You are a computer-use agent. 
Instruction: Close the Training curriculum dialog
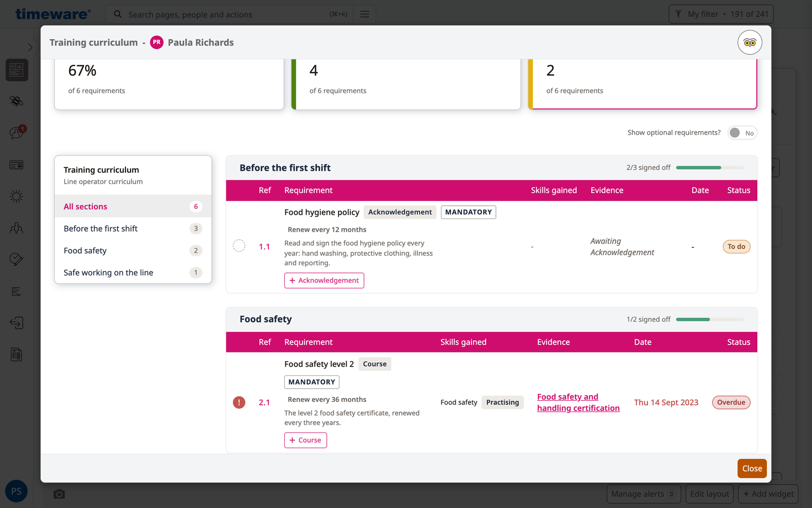pyautogui.click(x=752, y=468)
